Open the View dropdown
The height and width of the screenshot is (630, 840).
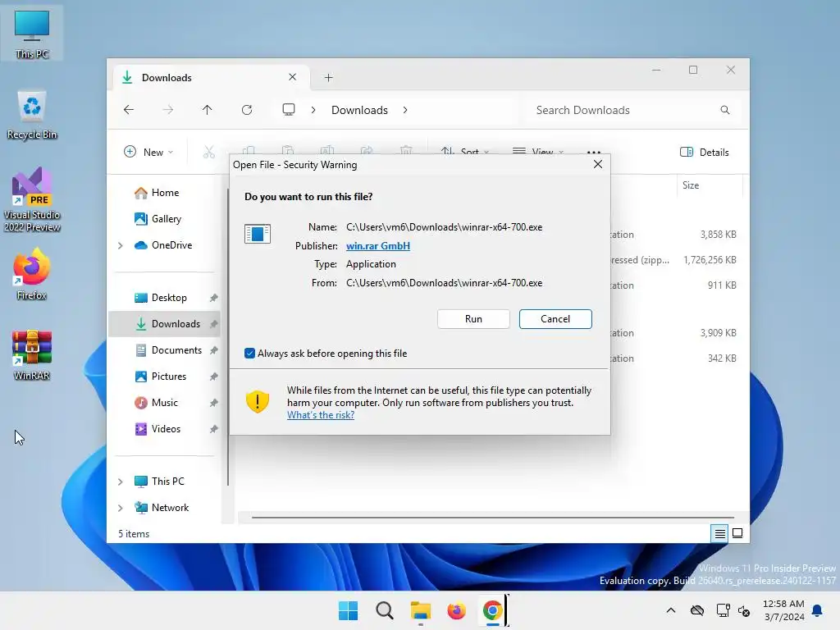tap(538, 152)
